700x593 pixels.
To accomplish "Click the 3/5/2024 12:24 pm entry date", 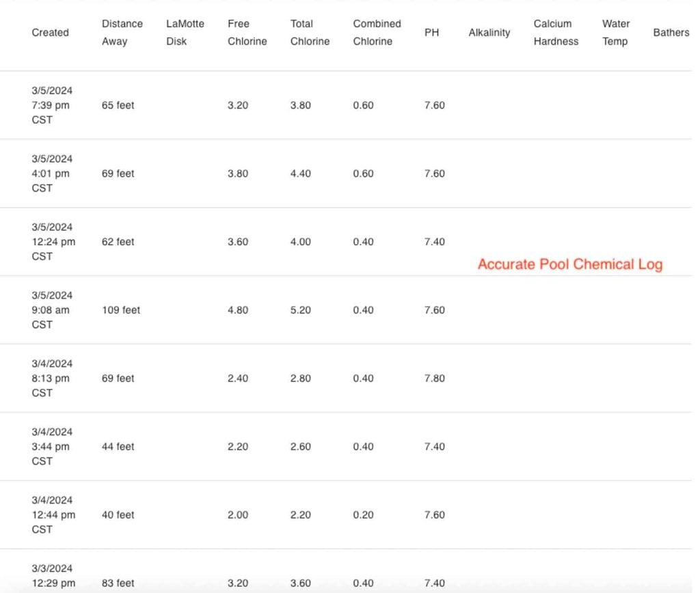I will (x=53, y=242).
